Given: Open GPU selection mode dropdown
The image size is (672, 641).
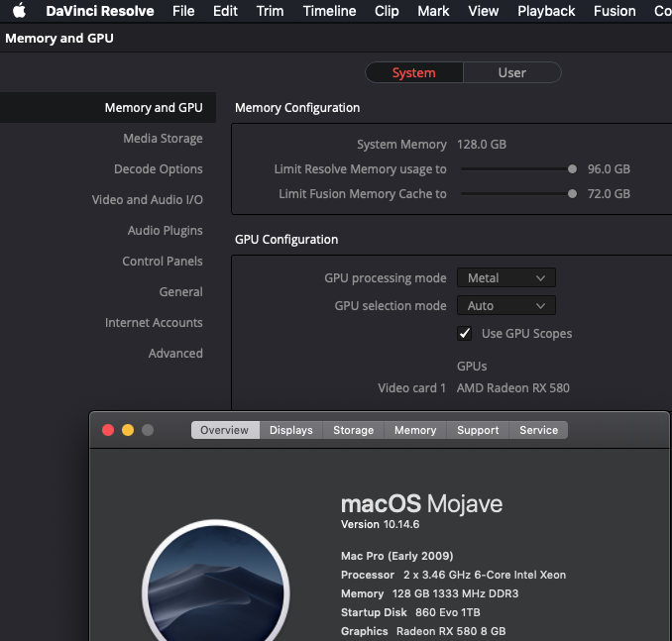Looking at the screenshot, I should click(x=506, y=306).
